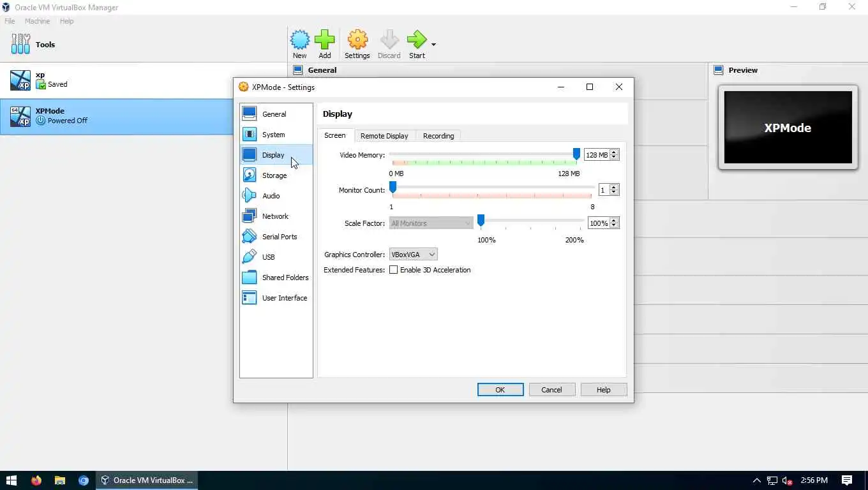Open Shared Folders category
This screenshot has width=868, height=490.
[x=276, y=278]
